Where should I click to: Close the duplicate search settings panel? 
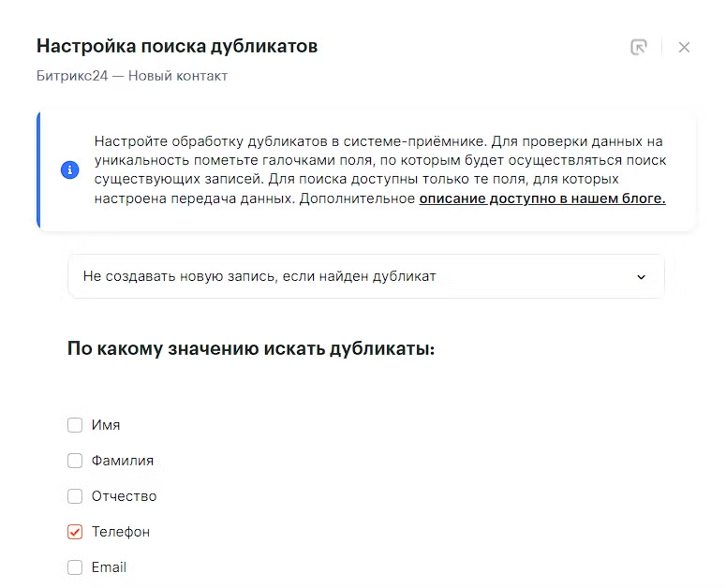[684, 47]
